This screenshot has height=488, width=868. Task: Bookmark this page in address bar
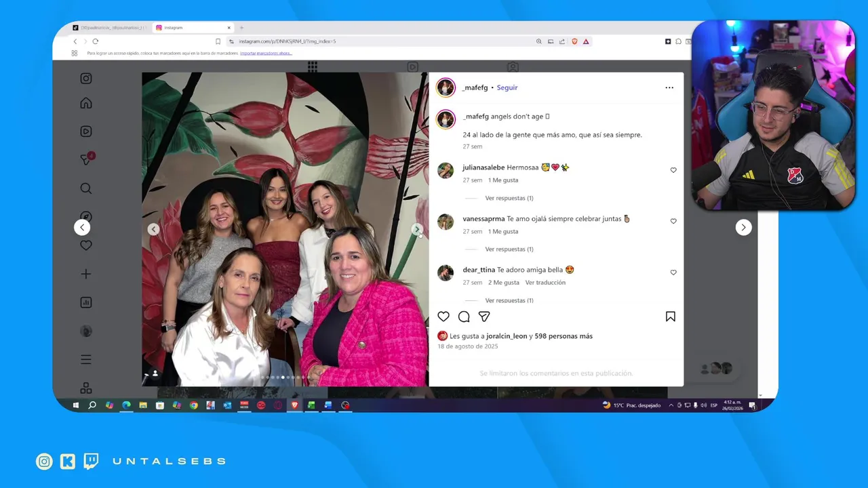tap(218, 41)
